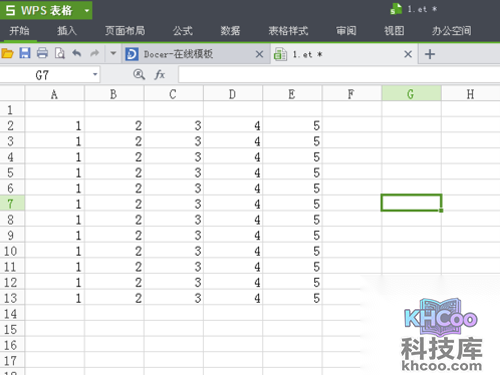
Task: Select row 16 header
Action: (12, 345)
